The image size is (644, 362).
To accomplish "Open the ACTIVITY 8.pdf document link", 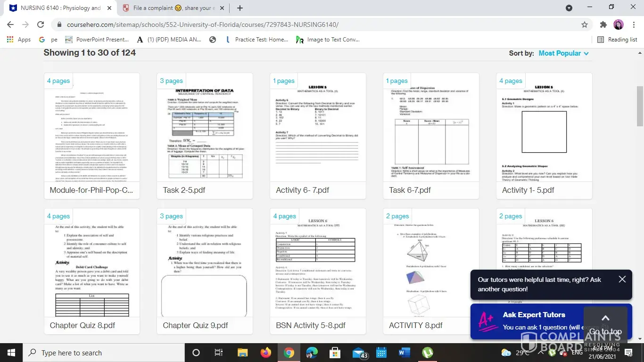I will click(x=416, y=325).
